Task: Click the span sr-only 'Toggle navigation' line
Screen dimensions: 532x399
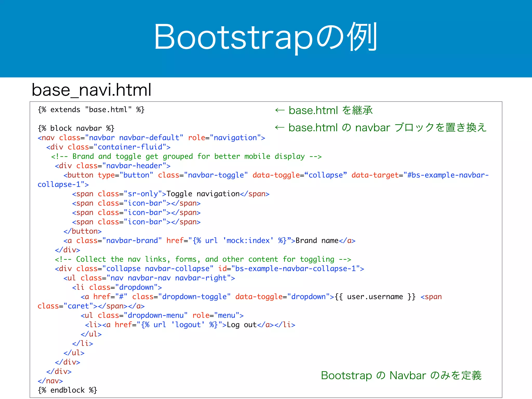Action: 171,194
